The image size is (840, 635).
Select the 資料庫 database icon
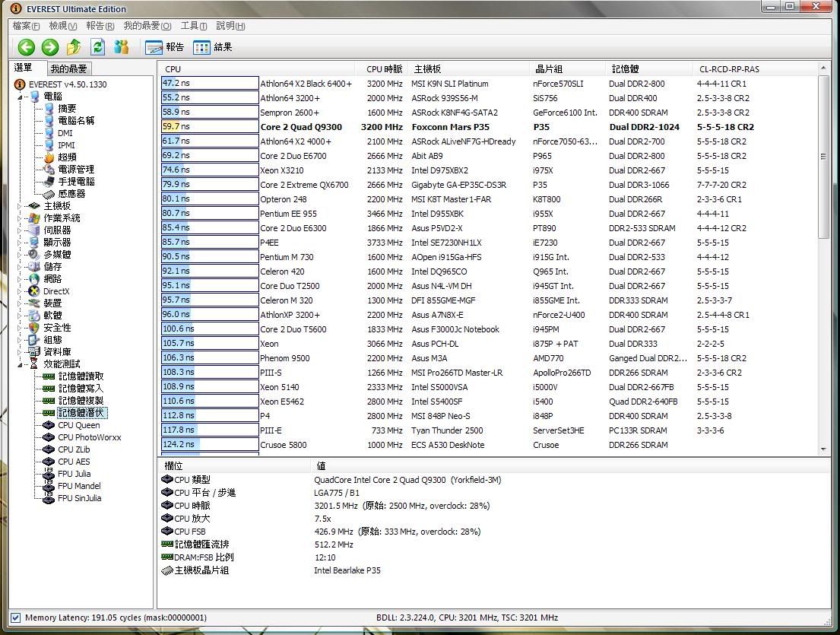(34, 352)
